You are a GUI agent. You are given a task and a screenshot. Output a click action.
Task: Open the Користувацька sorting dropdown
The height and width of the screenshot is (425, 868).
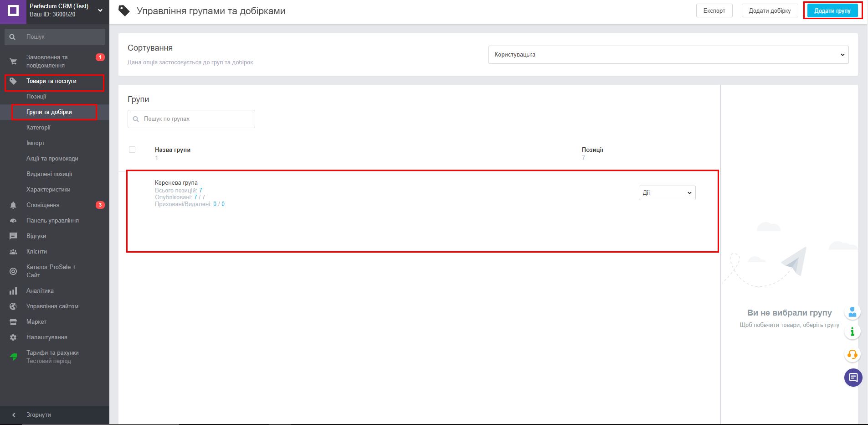tap(668, 55)
